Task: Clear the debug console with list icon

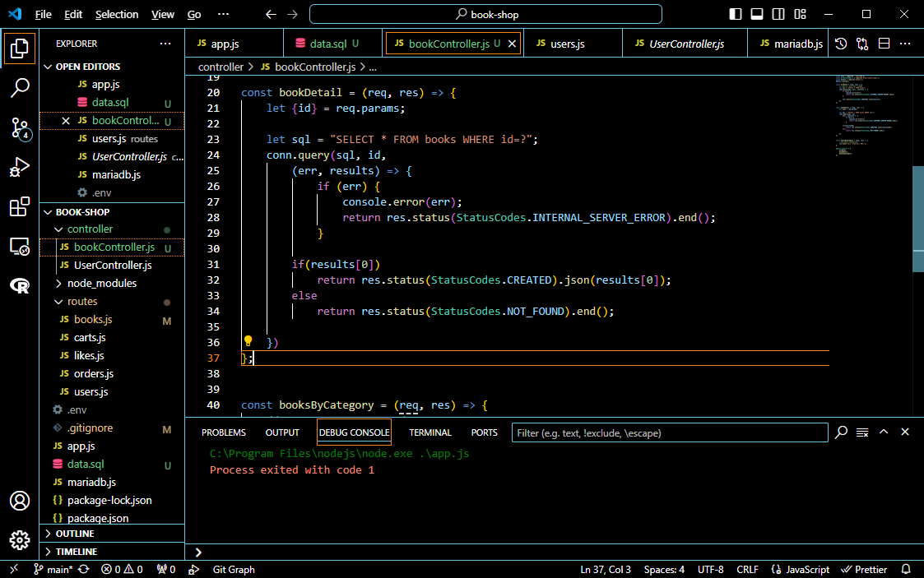Action: (x=862, y=432)
